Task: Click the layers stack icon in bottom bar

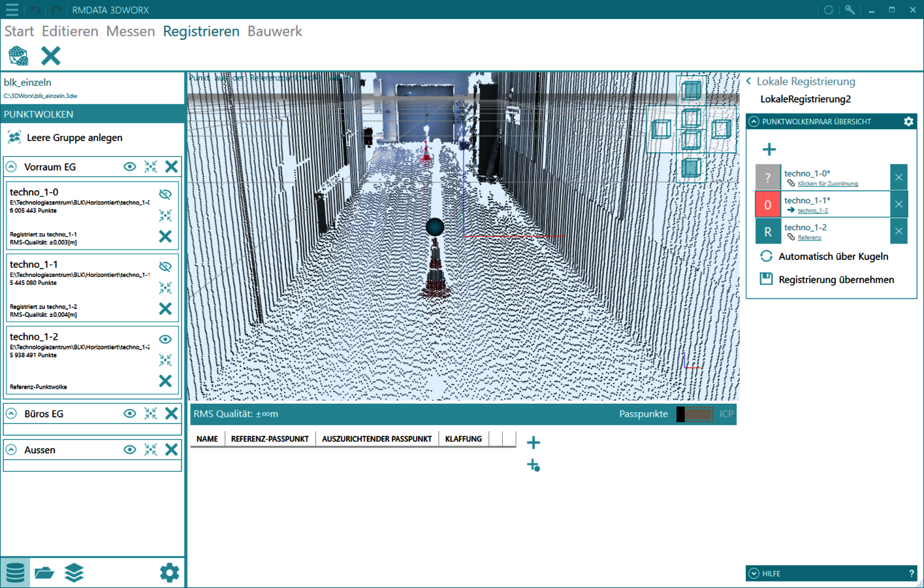Action: coord(74,573)
